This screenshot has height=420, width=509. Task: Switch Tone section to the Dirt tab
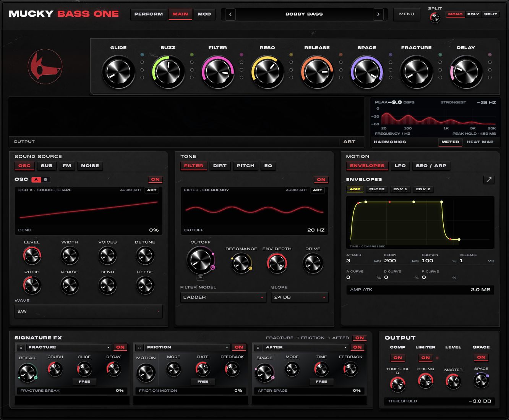point(220,166)
